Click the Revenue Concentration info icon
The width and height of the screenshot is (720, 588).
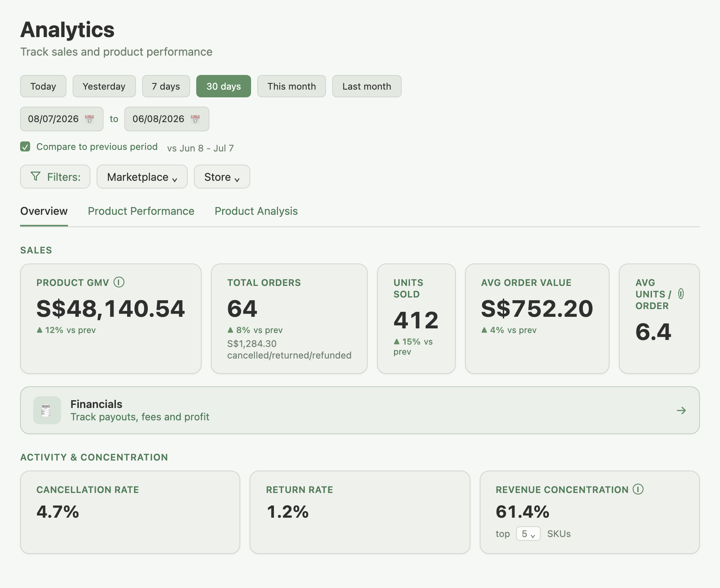click(638, 489)
